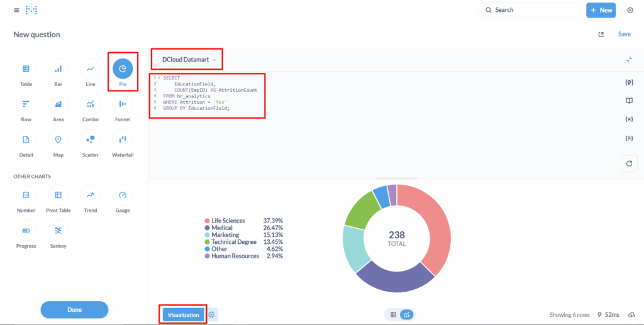Choose the Funnel chart icon
This screenshot has width=644, height=325.
coord(123,104)
